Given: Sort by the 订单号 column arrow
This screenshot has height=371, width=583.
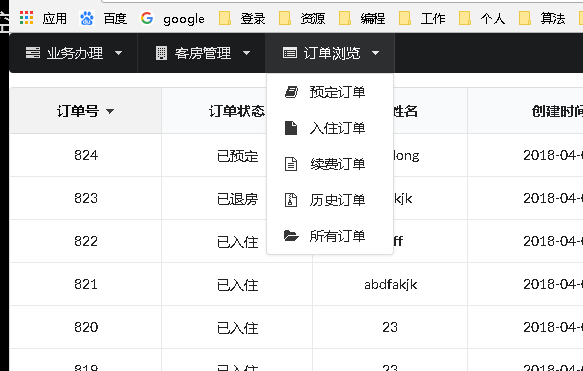Looking at the screenshot, I should 110,111.
